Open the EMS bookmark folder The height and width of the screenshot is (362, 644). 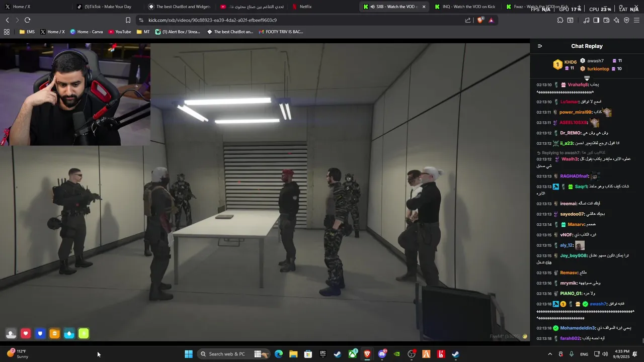[27, 32]
